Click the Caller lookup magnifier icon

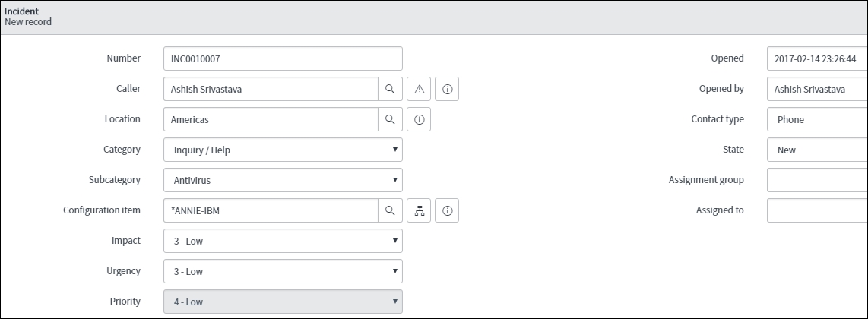[390, 89]
